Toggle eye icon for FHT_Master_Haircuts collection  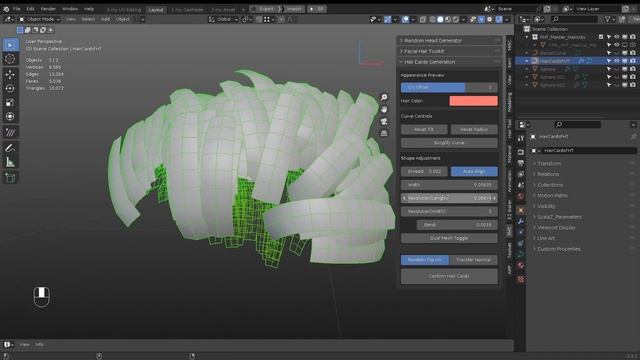coord(617,37)
